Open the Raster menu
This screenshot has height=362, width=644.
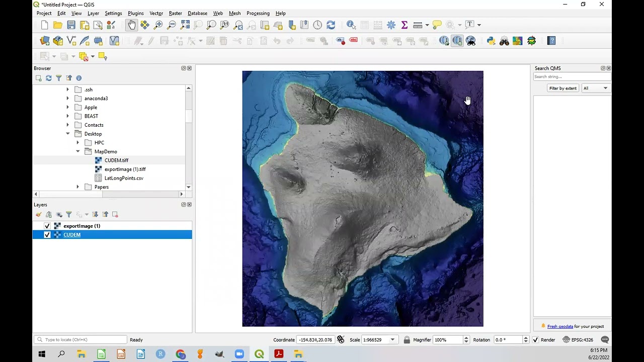(x=176, y=13)
